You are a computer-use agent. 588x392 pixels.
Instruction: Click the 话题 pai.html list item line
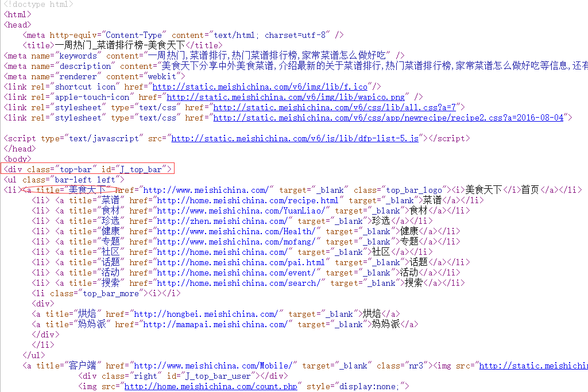pos(251,262)
